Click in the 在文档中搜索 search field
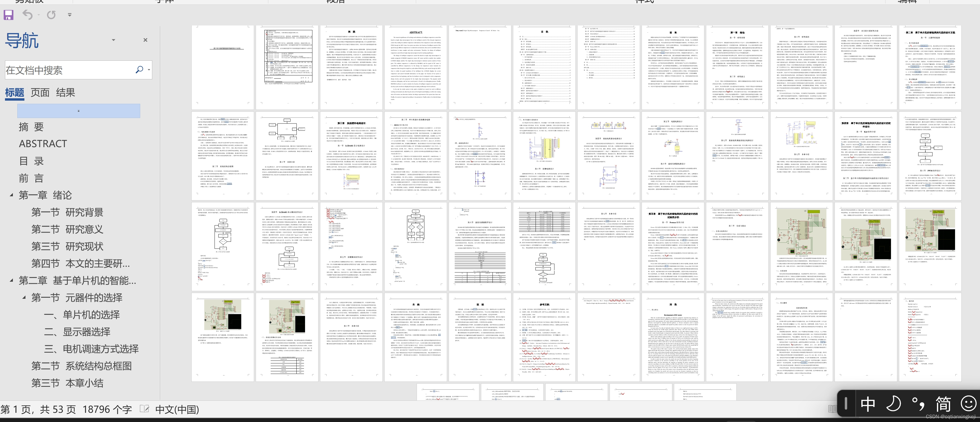980x422 pixels. point(69,70)
